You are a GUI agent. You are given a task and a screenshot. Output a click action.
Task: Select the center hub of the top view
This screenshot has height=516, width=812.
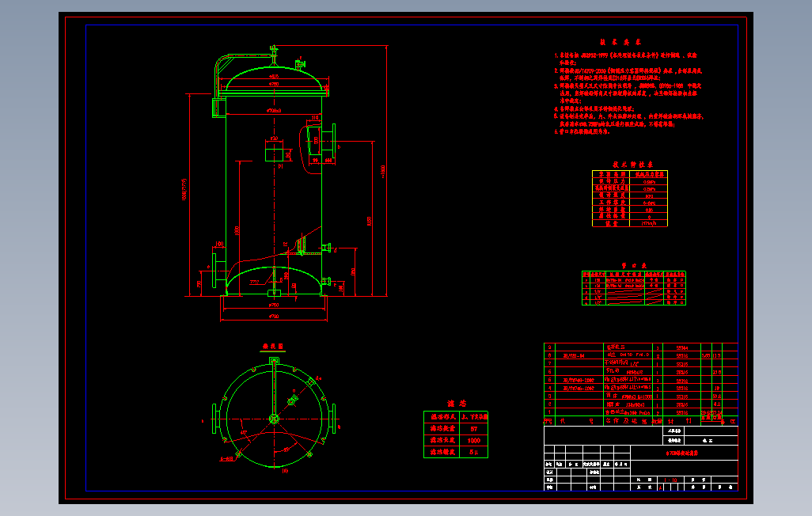[274, 419]
